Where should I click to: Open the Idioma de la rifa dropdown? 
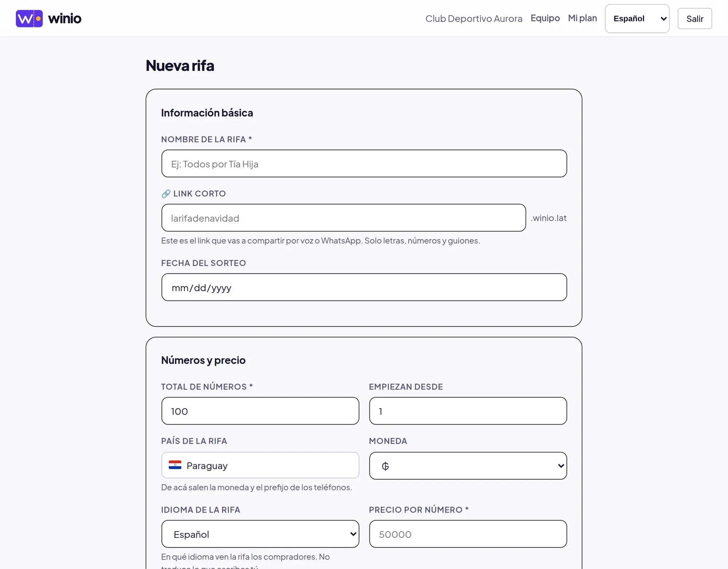coord(260,534)
